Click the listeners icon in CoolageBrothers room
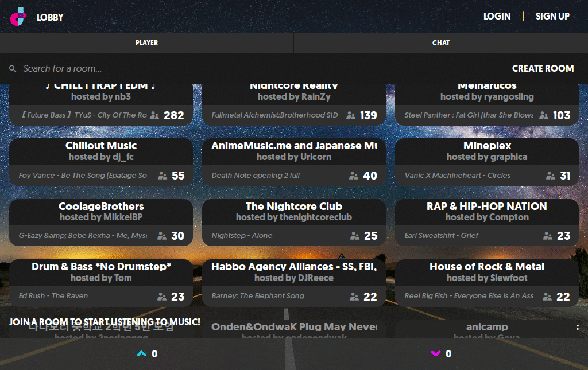The height and width of the screenshot is (370, 588). click(x=162, y=236)
